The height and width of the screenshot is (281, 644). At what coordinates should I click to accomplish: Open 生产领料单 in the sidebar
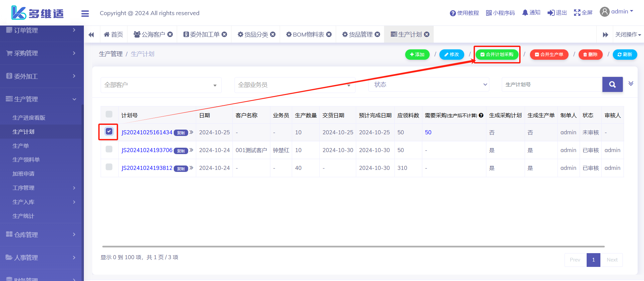26,160
